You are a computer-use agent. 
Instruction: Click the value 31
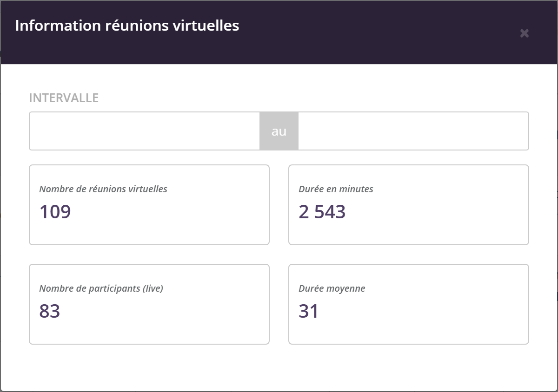coord(308,311)
